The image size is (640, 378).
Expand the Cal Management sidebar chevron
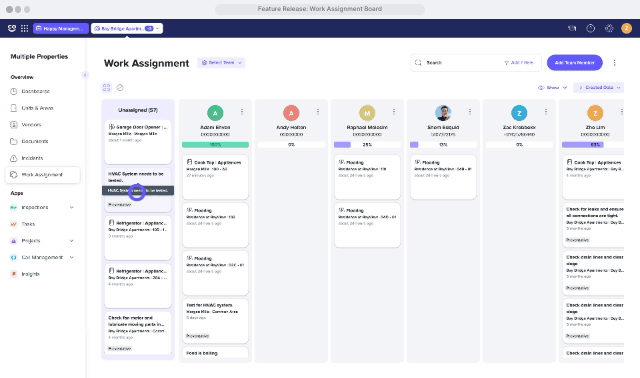[72, 257]
